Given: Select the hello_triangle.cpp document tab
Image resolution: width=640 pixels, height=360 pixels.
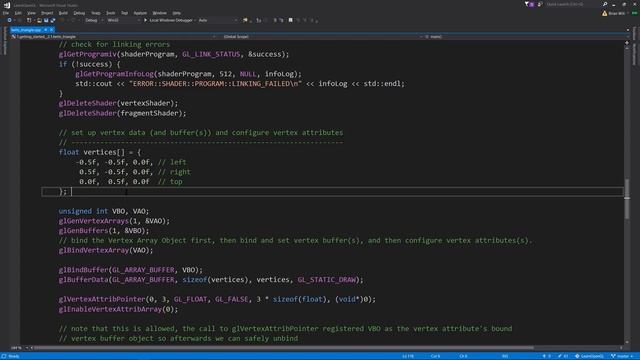Looking at the screenshot, I should [26, 30].
